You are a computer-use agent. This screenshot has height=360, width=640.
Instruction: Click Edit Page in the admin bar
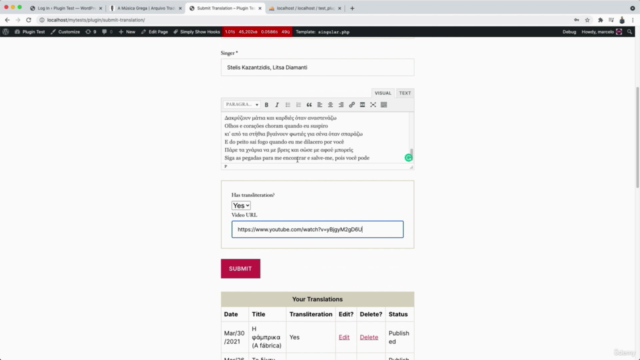pyautogui.click(x=155, y=32)
